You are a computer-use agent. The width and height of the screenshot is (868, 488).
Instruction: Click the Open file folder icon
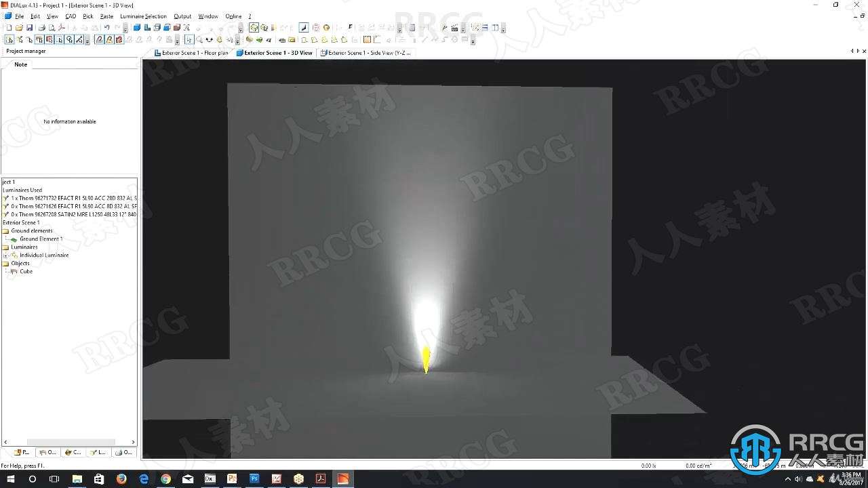pyautogui.click(x=19, y=28)
